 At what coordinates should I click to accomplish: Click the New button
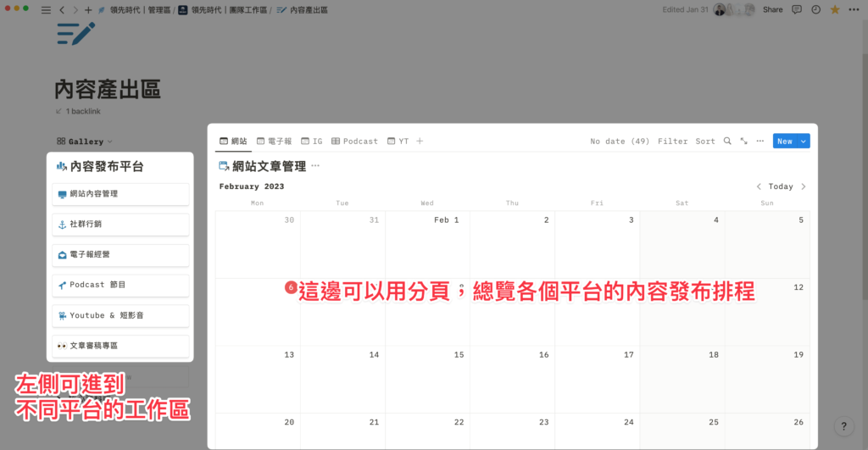785,142
